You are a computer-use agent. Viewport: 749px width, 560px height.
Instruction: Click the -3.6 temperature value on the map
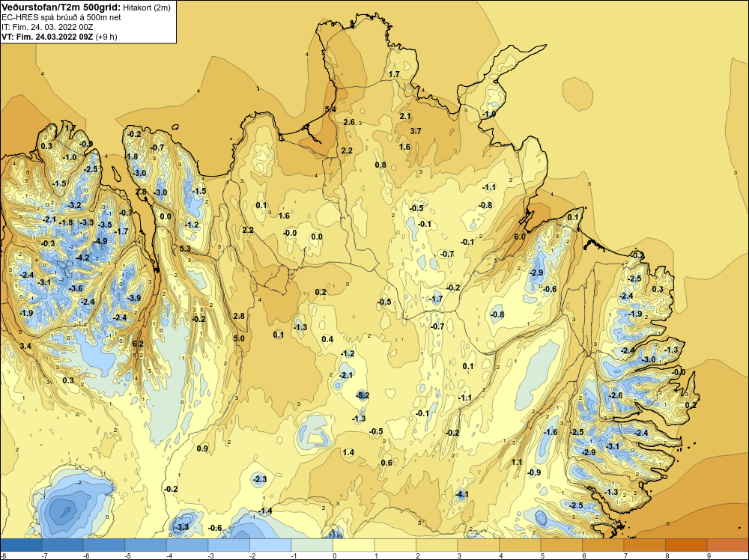76,288
